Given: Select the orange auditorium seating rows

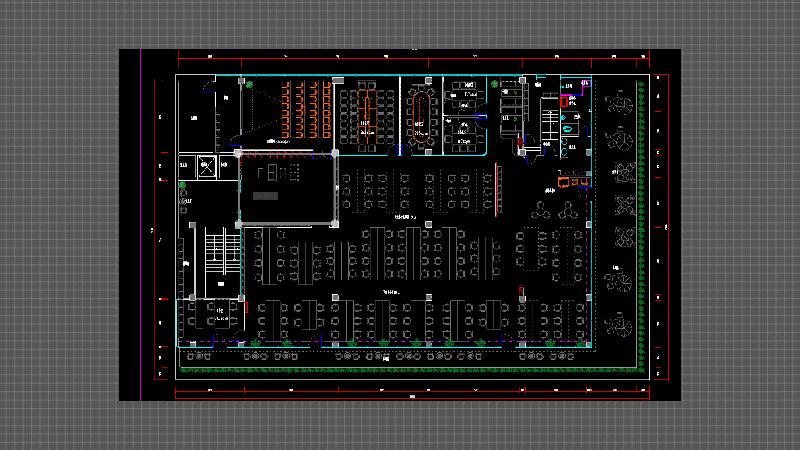Looking at the screenshot, I should coord(306,108).
